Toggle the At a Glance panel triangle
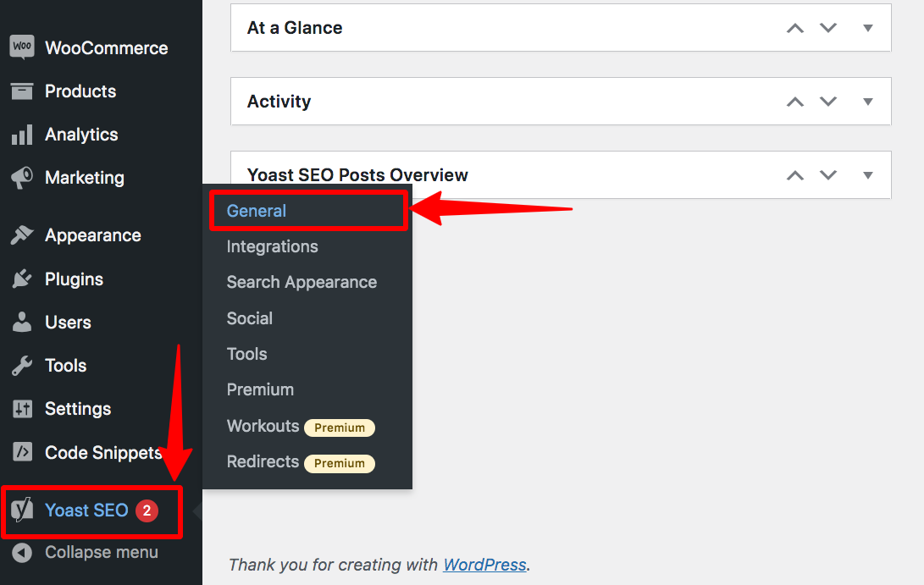 click(x=867, y=28)
